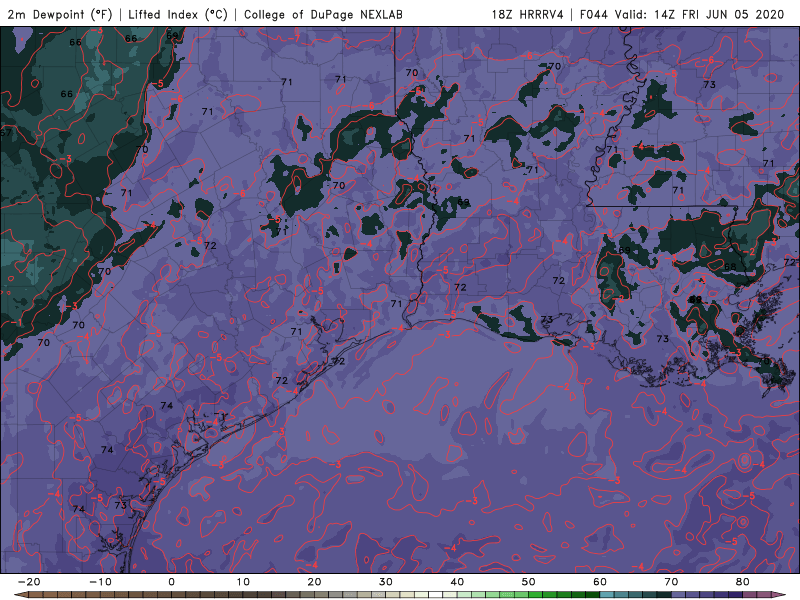Click the '40' color scale label

pyautogui.click(x=457, y=582)
